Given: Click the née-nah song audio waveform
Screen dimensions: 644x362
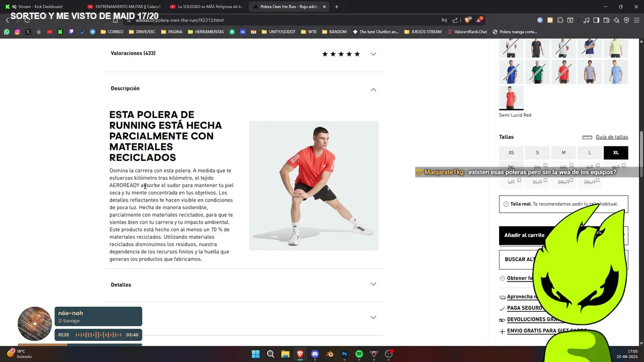Looking at the screenshot, I should (99, 335).
